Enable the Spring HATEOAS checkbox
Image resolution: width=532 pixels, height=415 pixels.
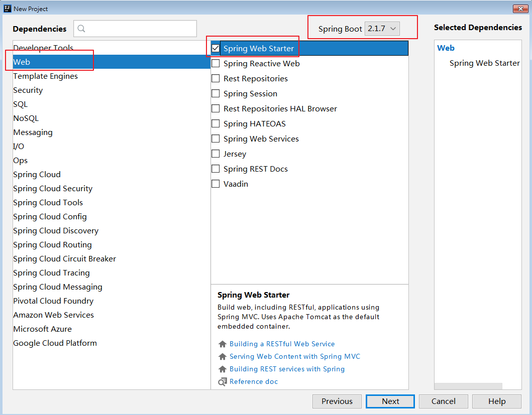216,123
